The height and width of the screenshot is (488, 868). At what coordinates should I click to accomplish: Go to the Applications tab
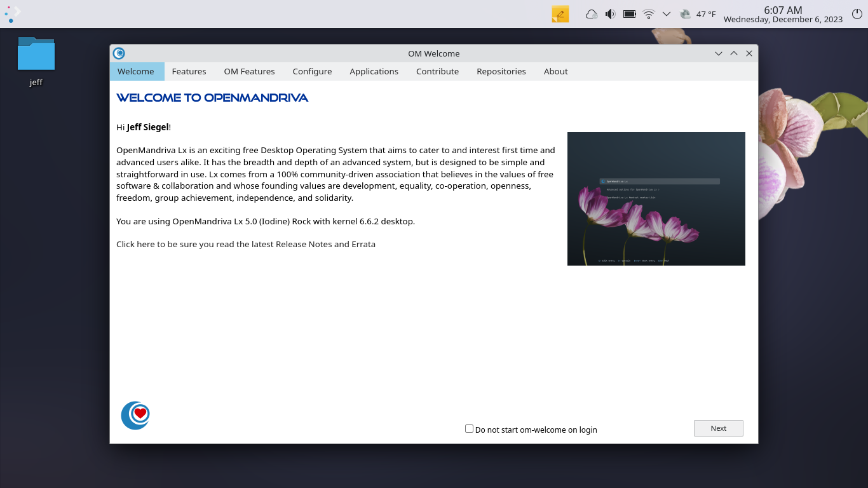point(374,71)
